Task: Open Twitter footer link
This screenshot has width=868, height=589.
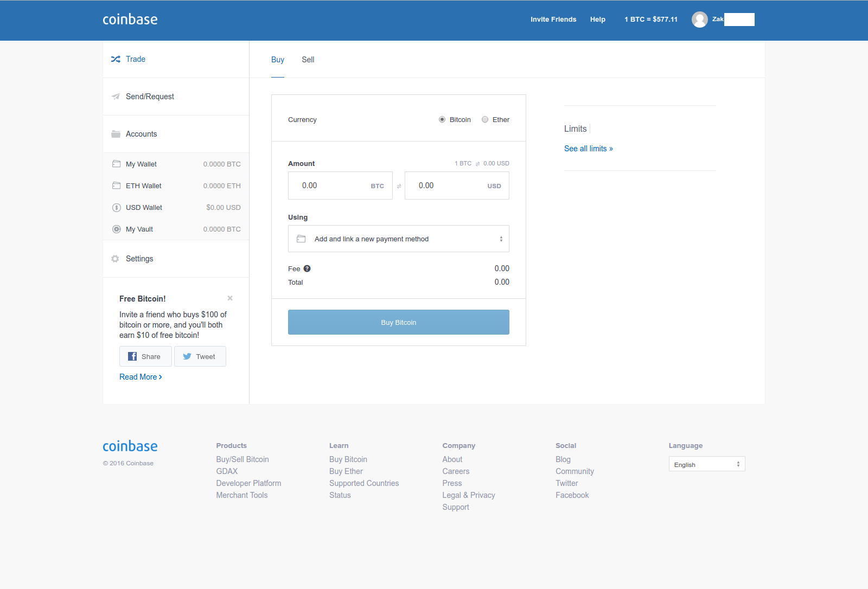Action: pyautogui.click(x=567, y=483)
